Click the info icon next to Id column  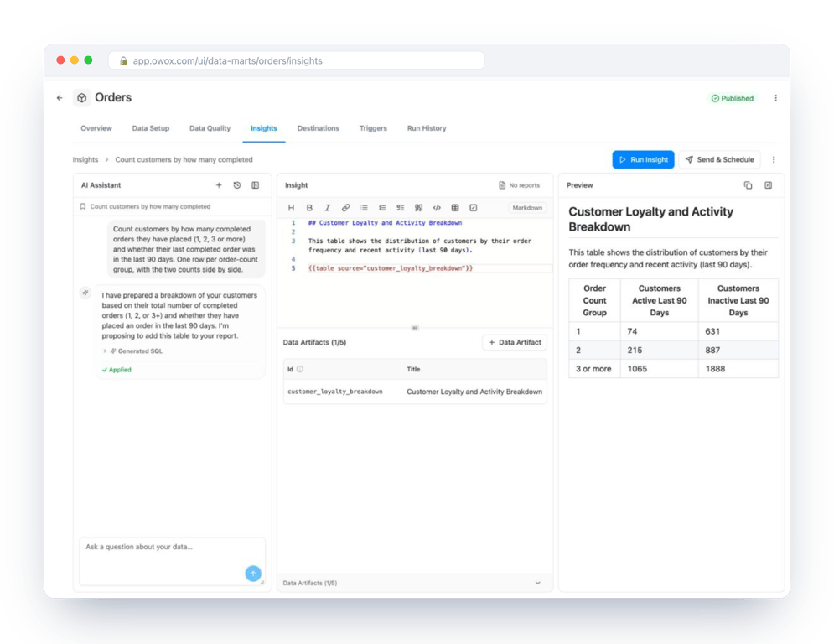pos(300,369)
